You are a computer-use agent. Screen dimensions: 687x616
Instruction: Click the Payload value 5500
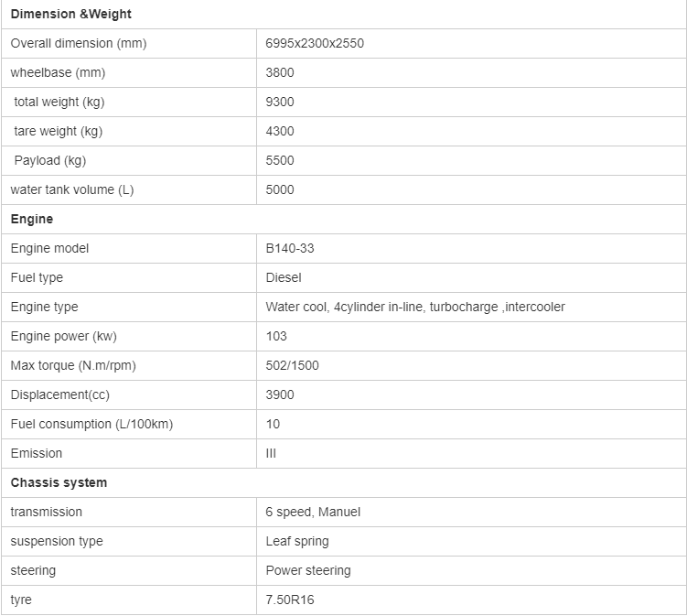(x=280, y=160)
